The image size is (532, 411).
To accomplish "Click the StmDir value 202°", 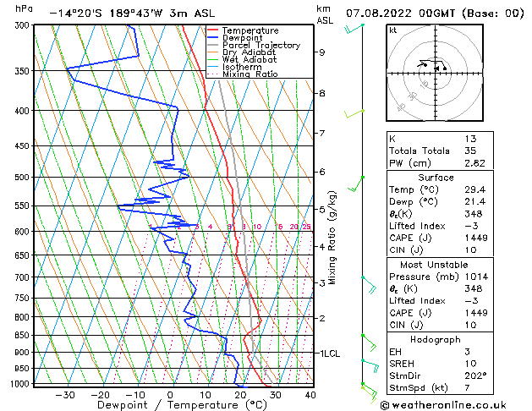I will [x=475, y=375].
